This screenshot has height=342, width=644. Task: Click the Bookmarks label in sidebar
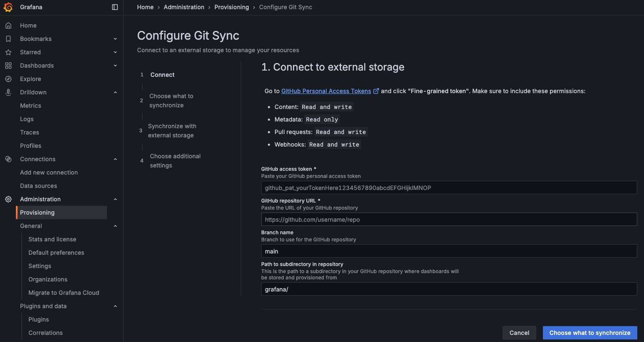pyautogui.click(x=36, y=39)
